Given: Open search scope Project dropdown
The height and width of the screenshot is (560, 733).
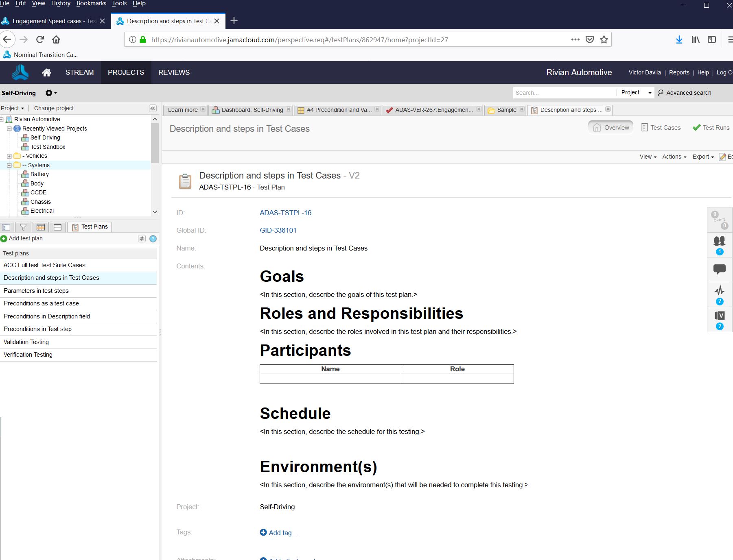Looking at the screenshot, I should pyautogui.click(x=636, y=93).
